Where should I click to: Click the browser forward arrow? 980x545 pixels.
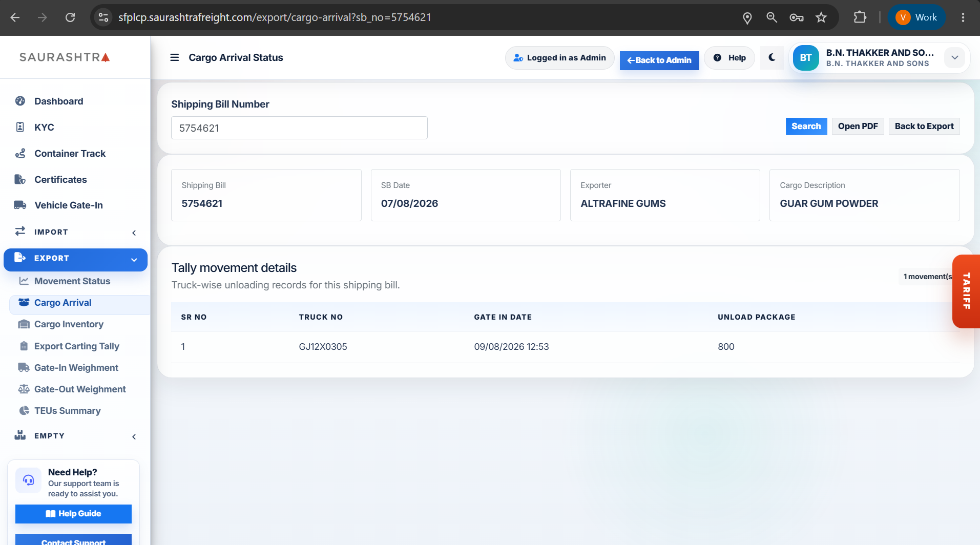click(43, 17)
